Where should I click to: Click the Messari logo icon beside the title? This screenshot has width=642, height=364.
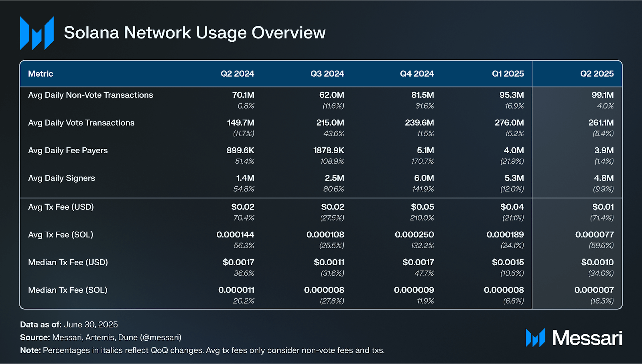tap(37, 33)
